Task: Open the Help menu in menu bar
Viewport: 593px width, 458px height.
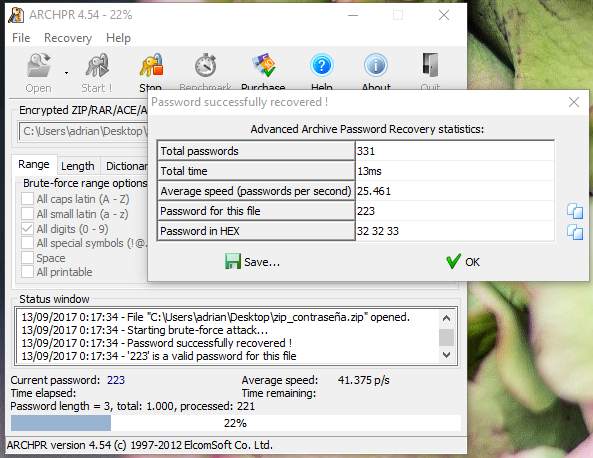Action: coord(118,38)
